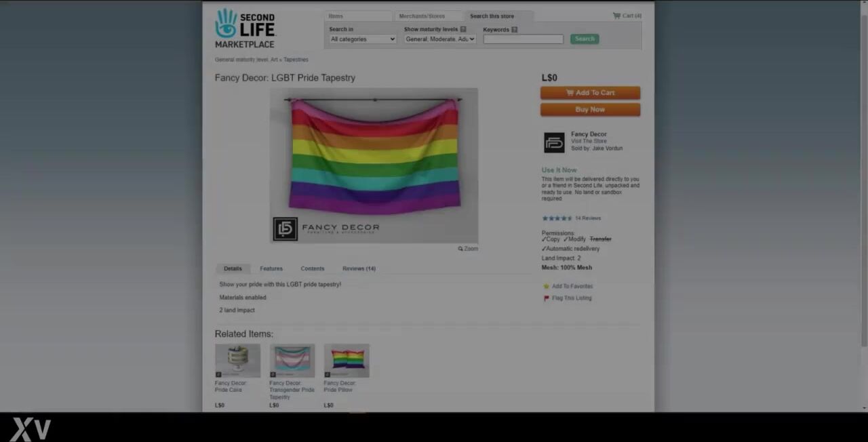Open the Show maturity levels dropdown
The width and height of the screenshot is (868, 442).
click(x=440, y=39)
